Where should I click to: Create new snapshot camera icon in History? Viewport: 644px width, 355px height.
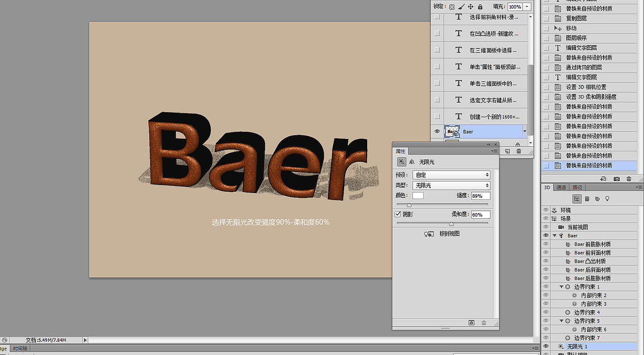click(617, 179)
